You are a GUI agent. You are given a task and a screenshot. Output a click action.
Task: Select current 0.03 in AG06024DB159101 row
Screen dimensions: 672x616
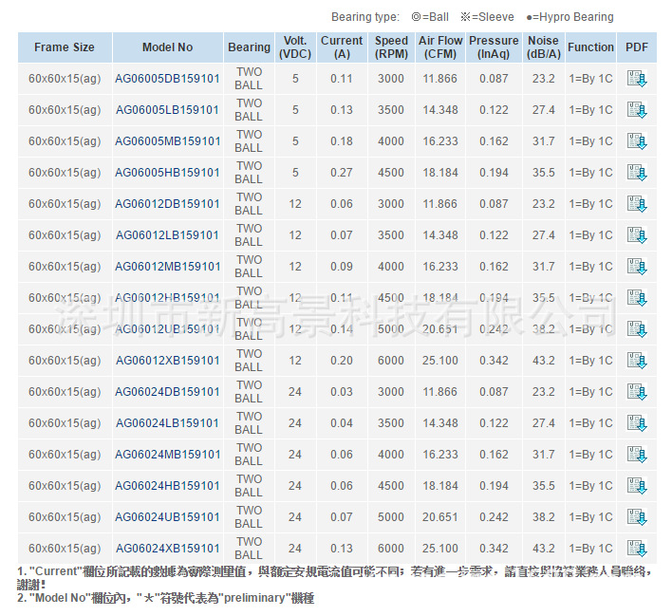[342, 392]
